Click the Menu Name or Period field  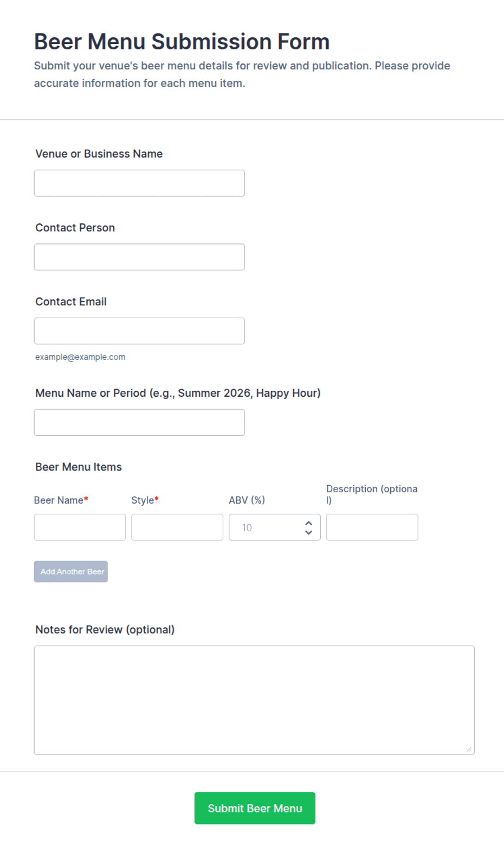(x=139, y=422)
